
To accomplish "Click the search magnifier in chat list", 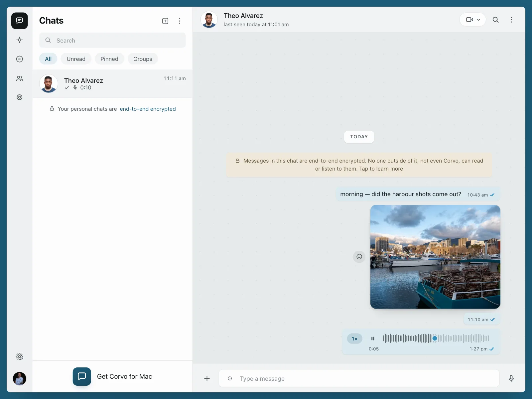I will click(x=48, y=40).
